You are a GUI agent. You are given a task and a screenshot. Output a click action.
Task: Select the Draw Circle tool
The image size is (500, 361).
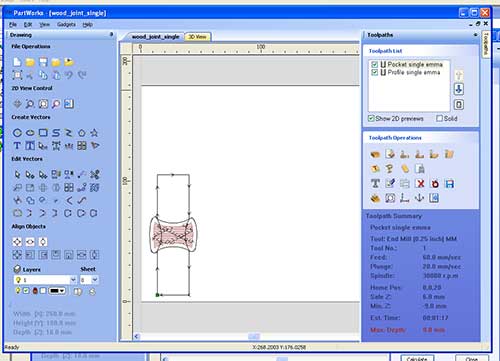(17, 133)
